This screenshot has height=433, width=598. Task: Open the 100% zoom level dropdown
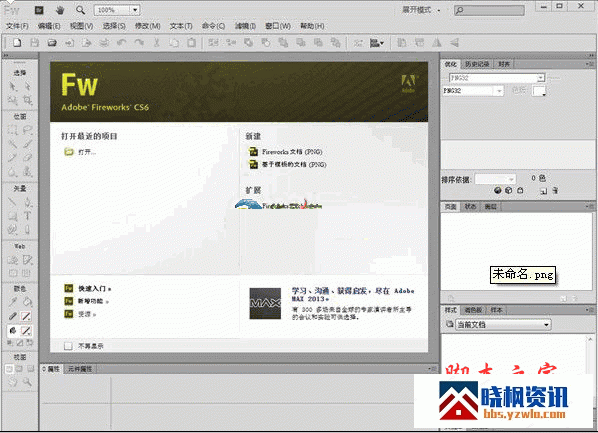coord(135,10)
